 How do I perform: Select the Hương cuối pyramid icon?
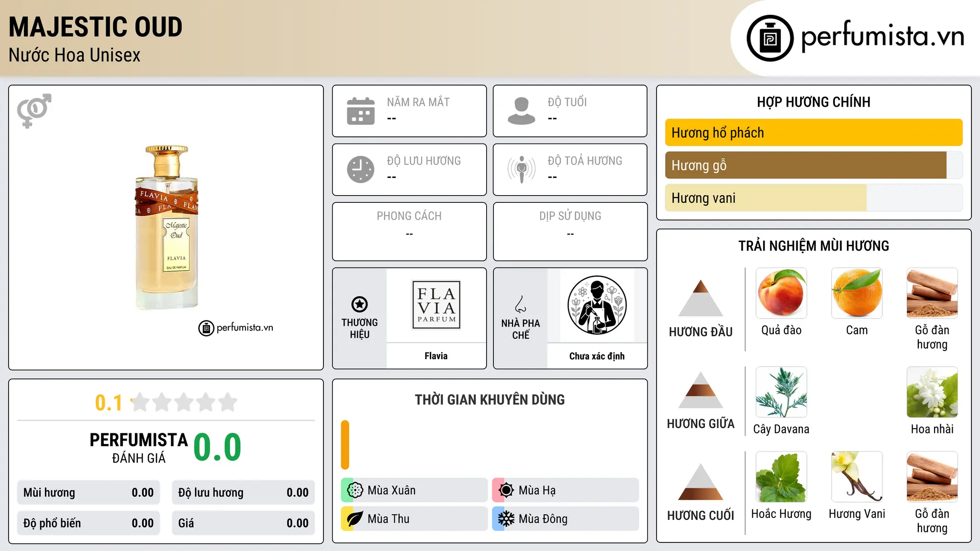(x=701, y=482)
